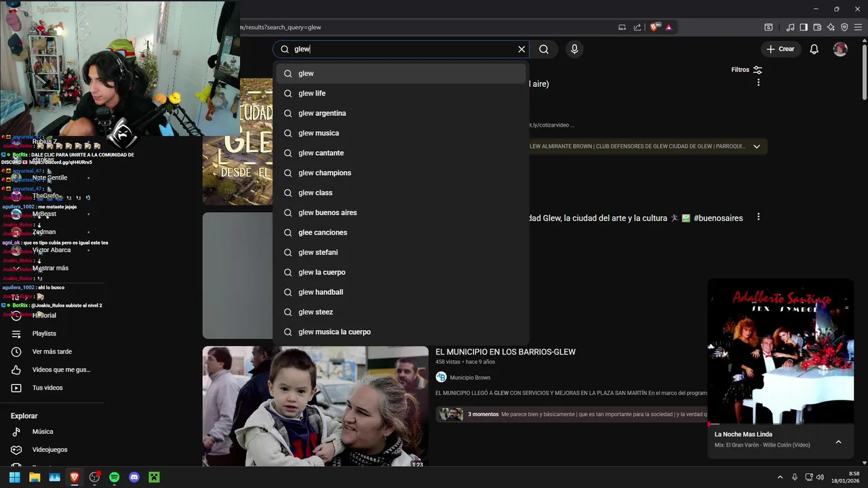868x488 pixels.
Task: Click the share icon in the address bar
Action: tap(637, 27)
